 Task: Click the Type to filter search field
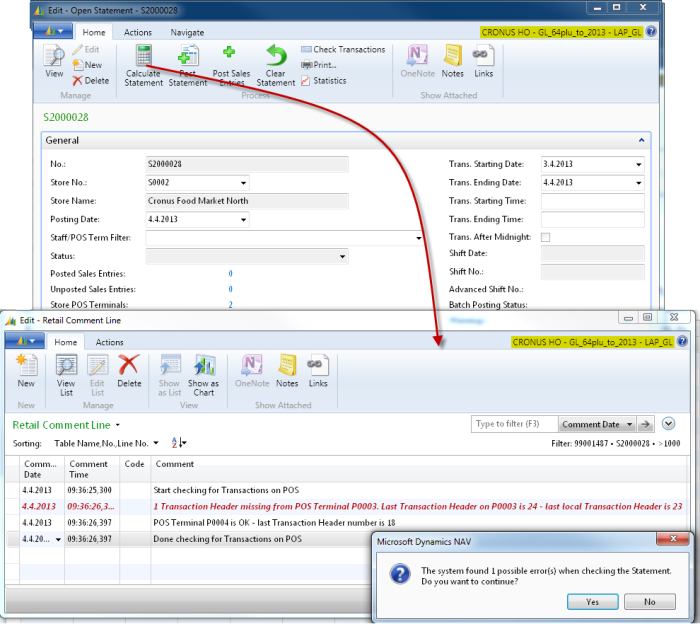point(514,424)
